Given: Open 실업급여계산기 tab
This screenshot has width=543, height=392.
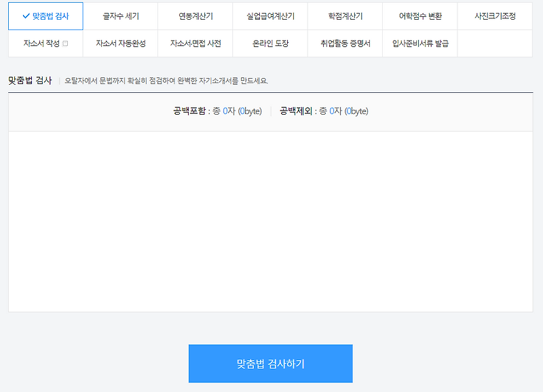Looking at the screenshot, I should pyautogui.click(x=270, y=16).
